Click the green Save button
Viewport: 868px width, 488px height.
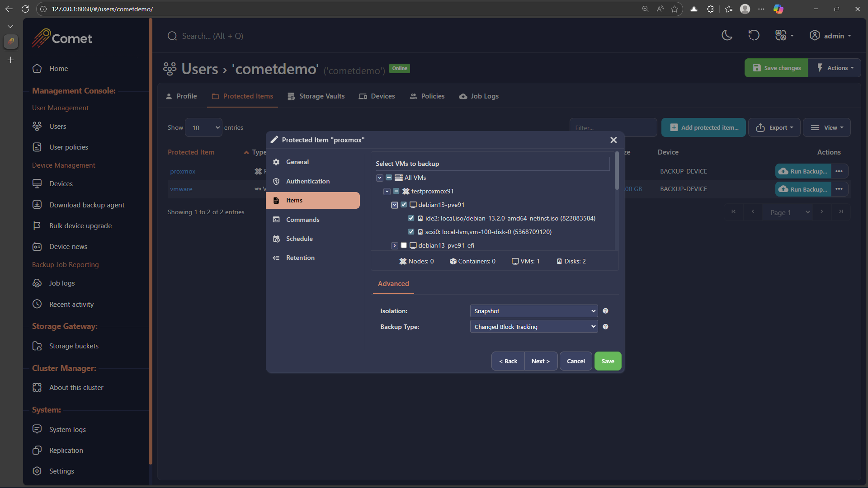tap(608, 361)
